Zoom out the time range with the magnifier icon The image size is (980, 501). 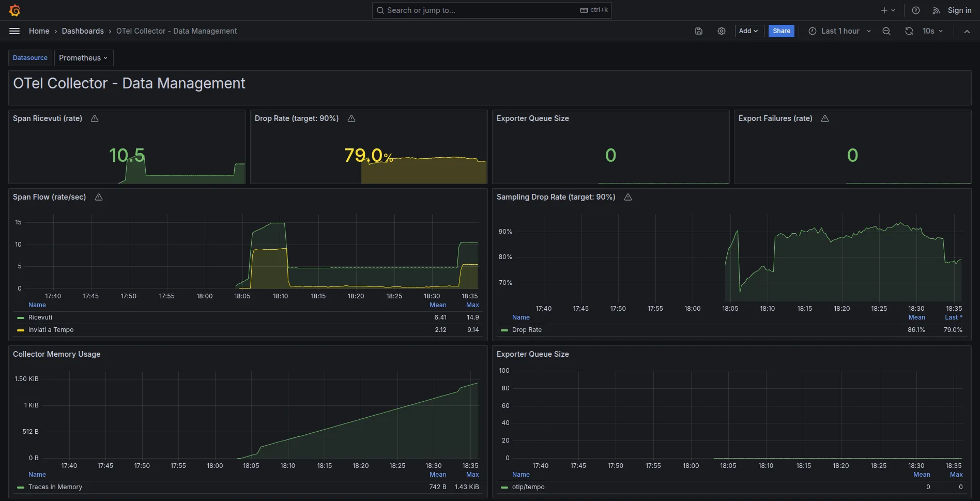(x=886, y=31)
